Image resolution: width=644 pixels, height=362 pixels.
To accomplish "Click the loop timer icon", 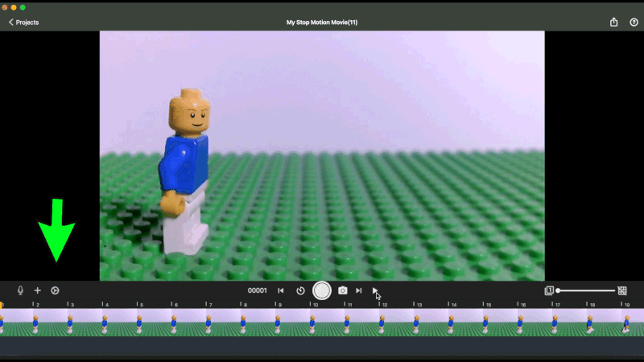I will pyautogui.click(x=300, y=290).
